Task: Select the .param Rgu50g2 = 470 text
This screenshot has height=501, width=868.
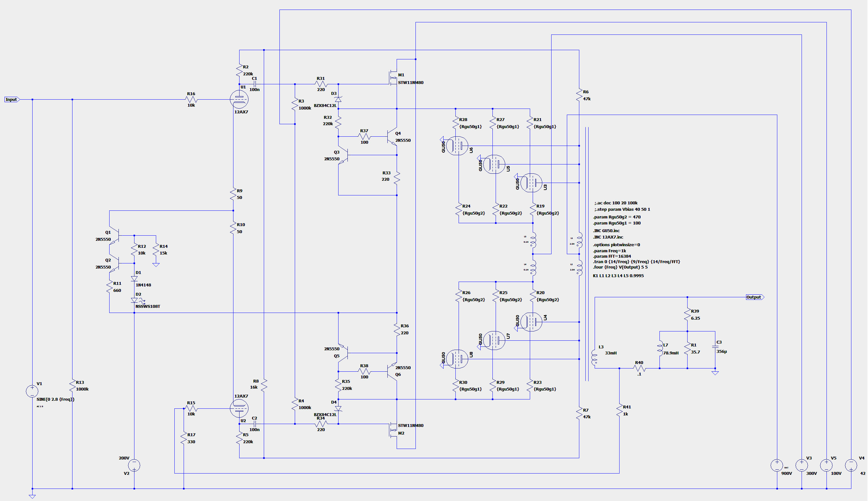Action: click(617, 217)
